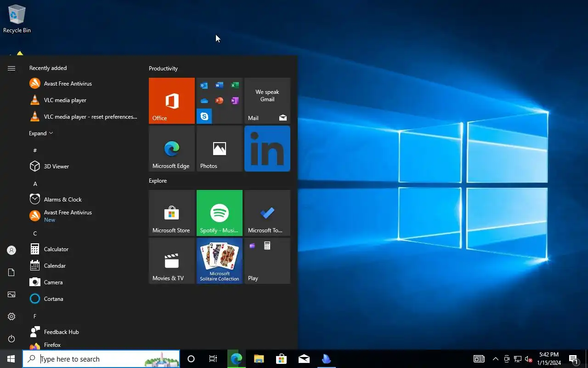
Task: Launch Cortana from the app list
Action: (83, 299)
